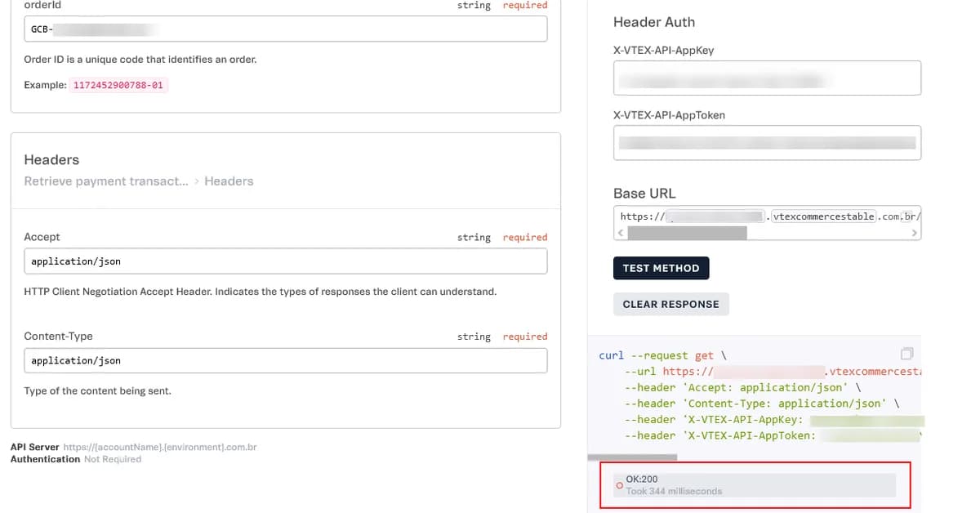Viewport: 980px width, 513px height.
Task: Click the right chevron beside the Base URL
Action: (915, 233)
